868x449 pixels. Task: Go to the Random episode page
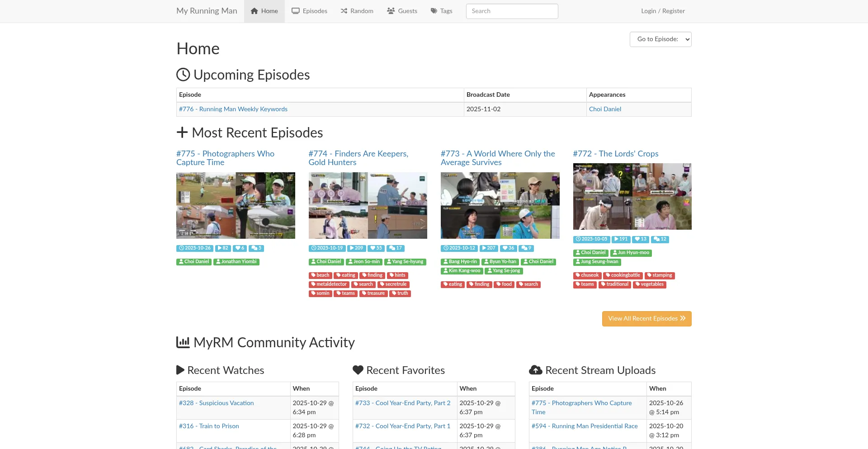[x=357, y=11]
